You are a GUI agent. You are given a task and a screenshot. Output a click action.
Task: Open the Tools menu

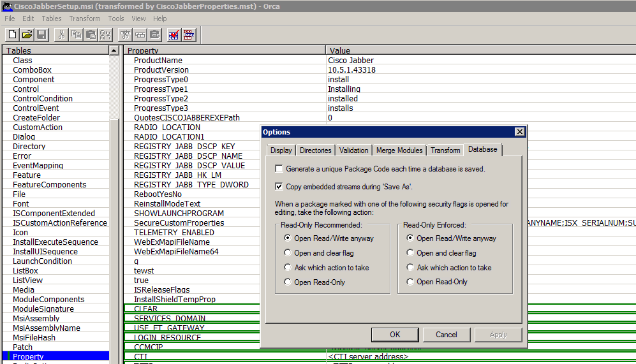point(116,18)
